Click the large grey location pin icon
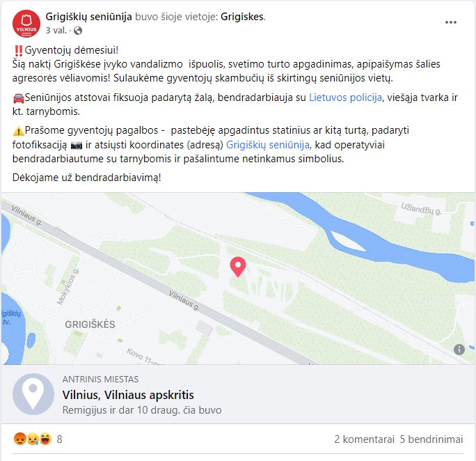This screenshot has height=461, width=476. click(x=33, y=394)
